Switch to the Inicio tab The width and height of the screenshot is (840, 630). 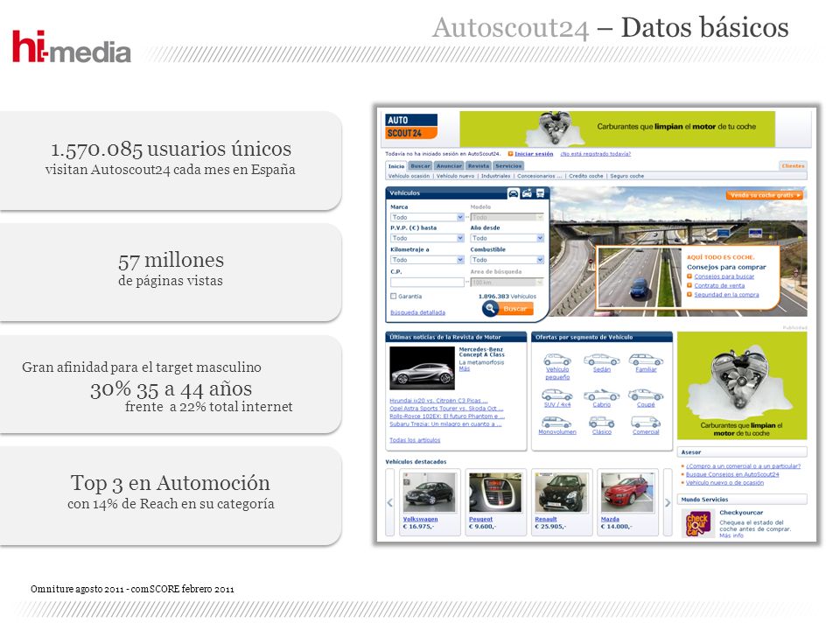[x=396, y=166]
